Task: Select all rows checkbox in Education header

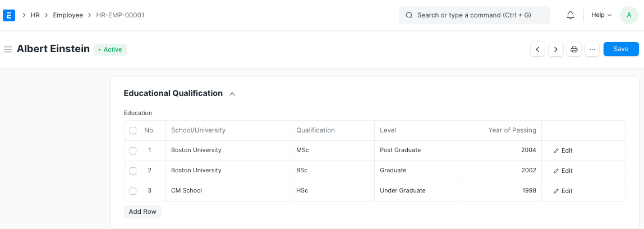Action: click(133, 131)
